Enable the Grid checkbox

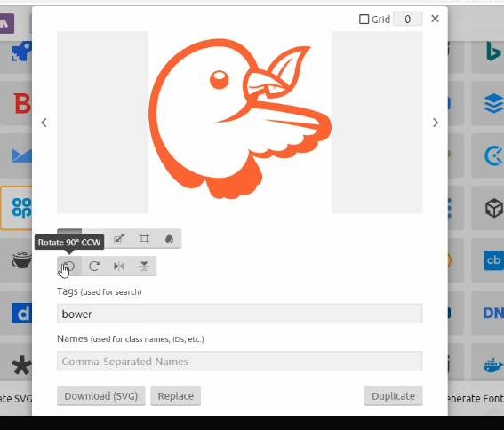[364, 20]
